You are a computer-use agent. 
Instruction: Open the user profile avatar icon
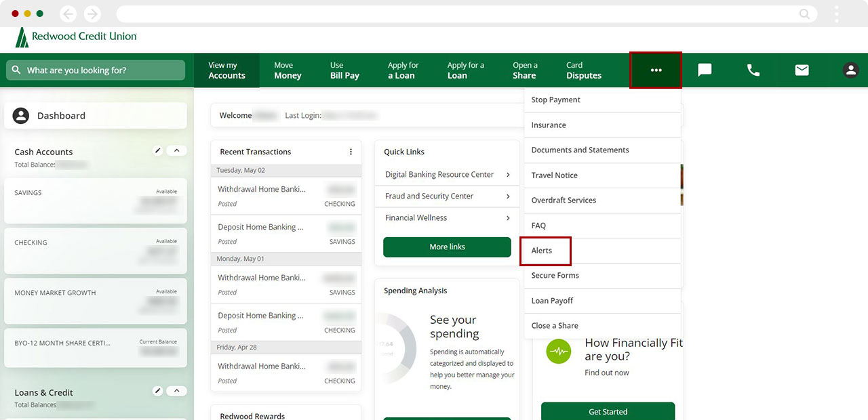click(x=850, y=70)
